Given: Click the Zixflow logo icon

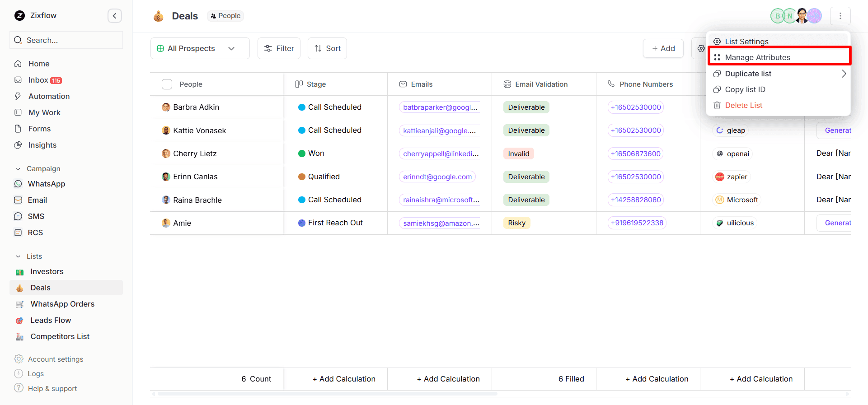Looking at the screenshot, I should tap(19, 16).
